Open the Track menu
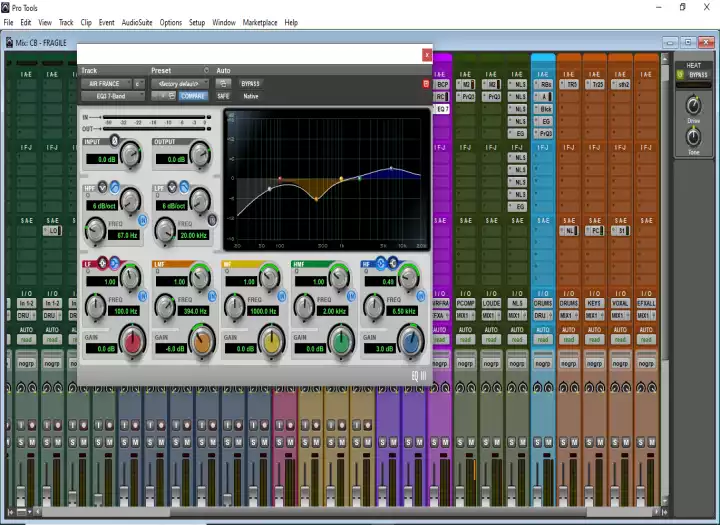Image resolution: width=720 pixels, height=525 pixels. point(66,22)
